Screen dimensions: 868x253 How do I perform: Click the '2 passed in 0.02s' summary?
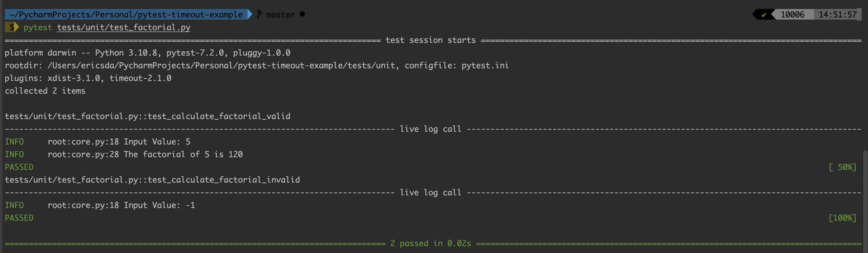431,243
